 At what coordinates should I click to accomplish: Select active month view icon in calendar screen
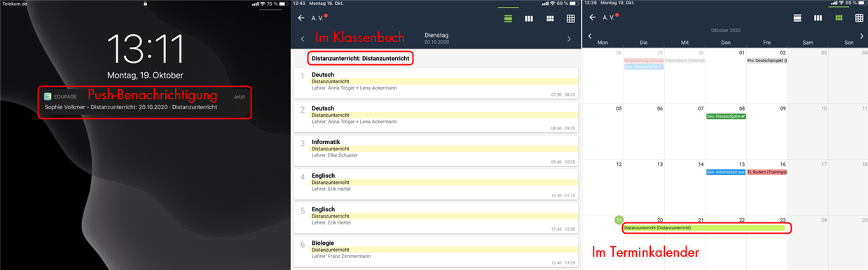point(839,17)
